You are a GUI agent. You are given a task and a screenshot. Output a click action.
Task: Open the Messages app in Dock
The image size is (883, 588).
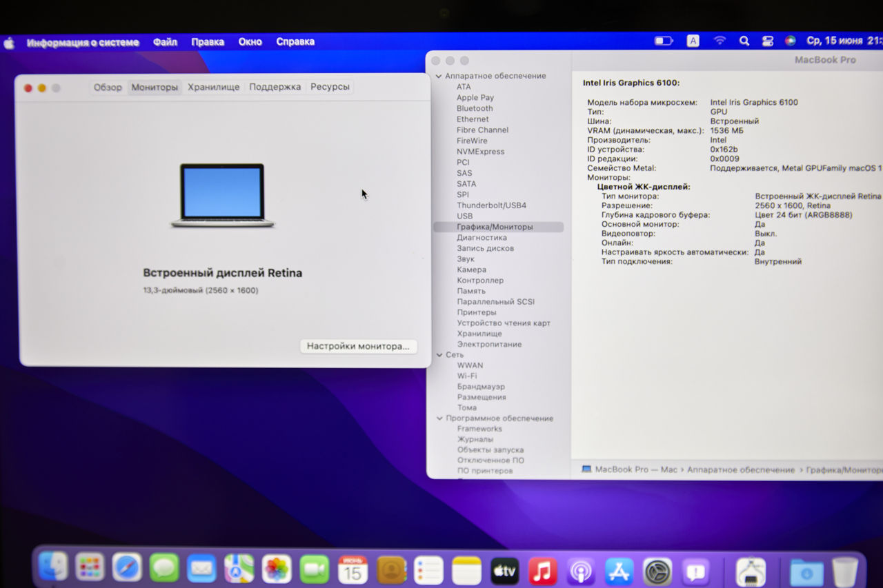click(164, 569)
